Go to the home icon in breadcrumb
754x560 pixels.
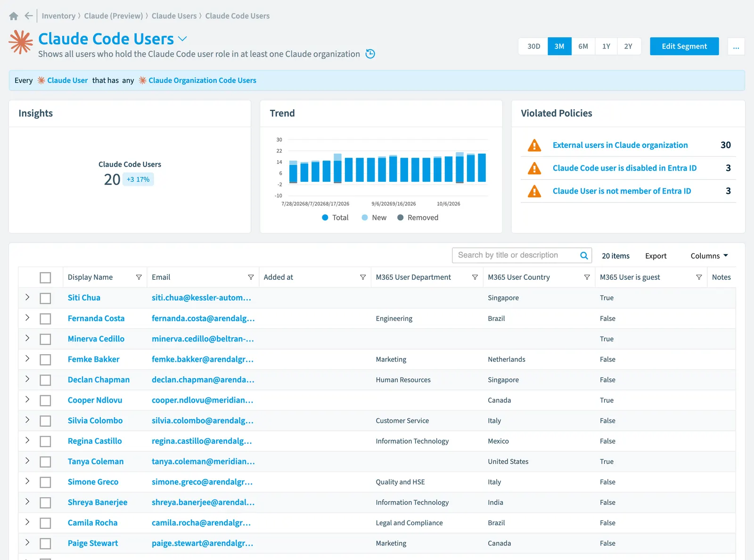14,16
